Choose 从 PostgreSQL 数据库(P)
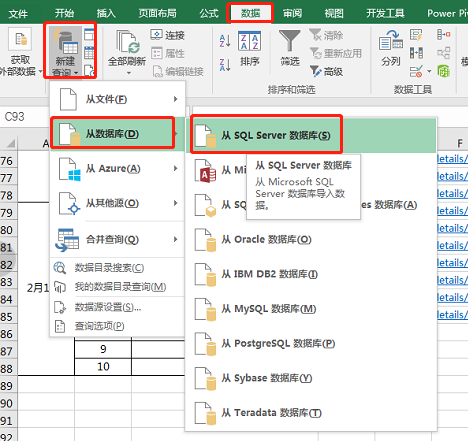The width and height of the screenshot is (468, 441). 311,343
